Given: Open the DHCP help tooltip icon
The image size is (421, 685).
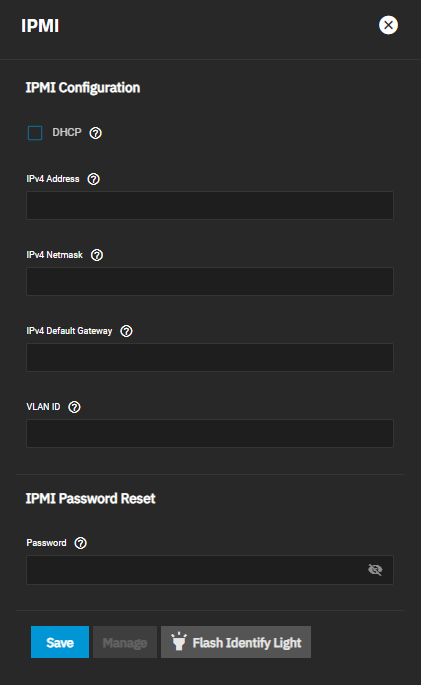Looking at the screenshot, I should (96, 133).
